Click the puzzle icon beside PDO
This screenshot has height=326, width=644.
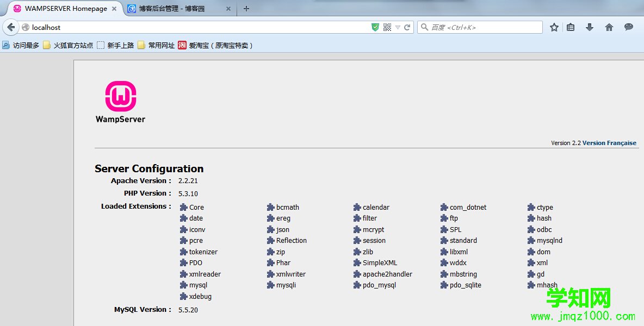tap(184, 262)
